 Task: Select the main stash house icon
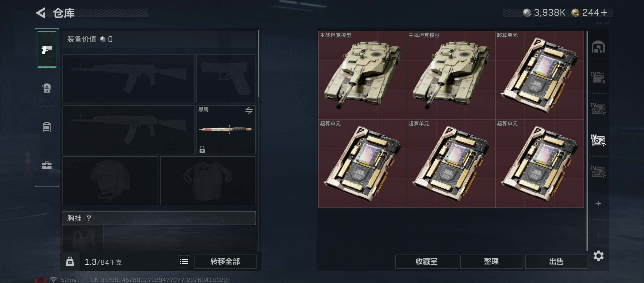click(x=598, y=47)
